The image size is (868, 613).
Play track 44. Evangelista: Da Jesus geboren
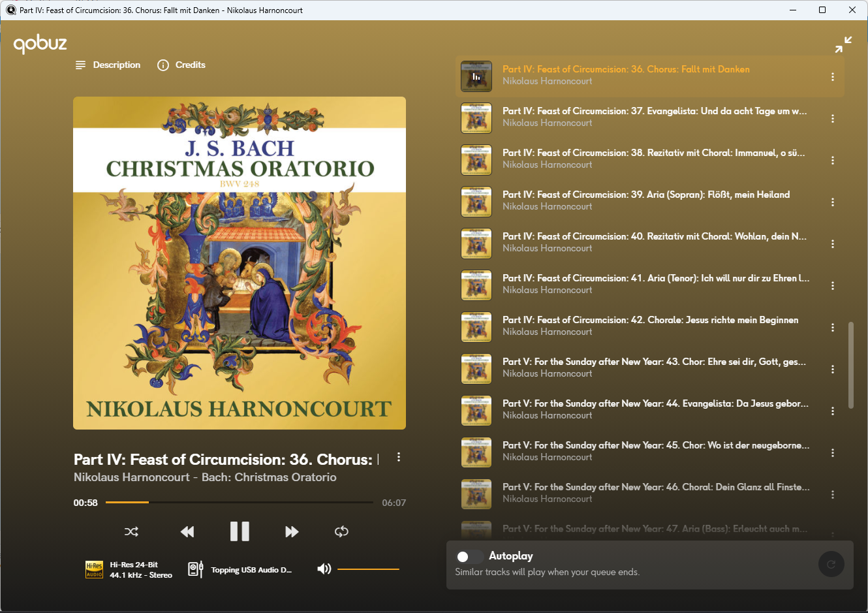click(x=656, y=403)
